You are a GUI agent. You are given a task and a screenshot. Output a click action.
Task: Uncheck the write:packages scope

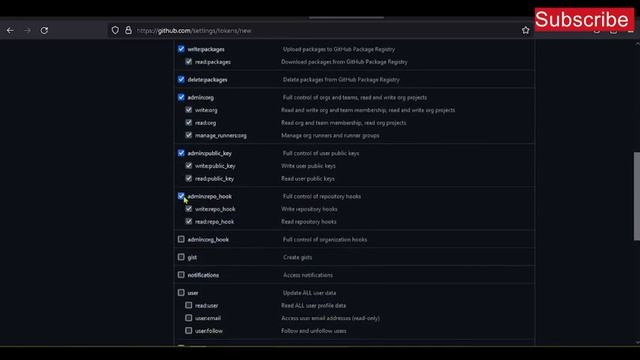(181, 49)
